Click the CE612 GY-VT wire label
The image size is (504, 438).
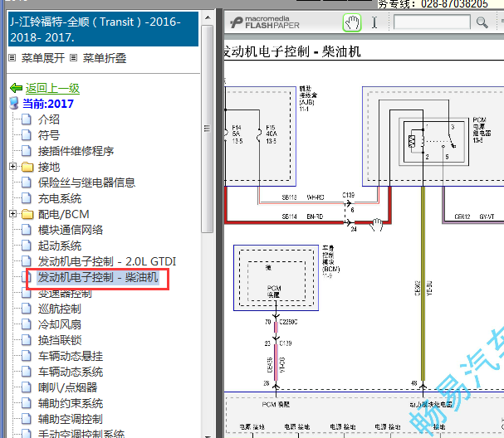pyautogui.click(x=474, y=217)
